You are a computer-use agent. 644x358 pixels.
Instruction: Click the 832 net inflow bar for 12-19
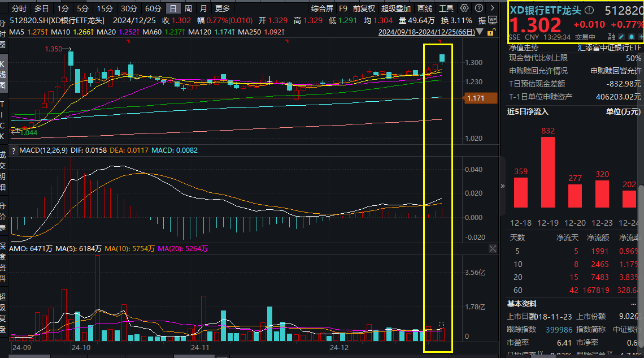[x=548, y=172]
